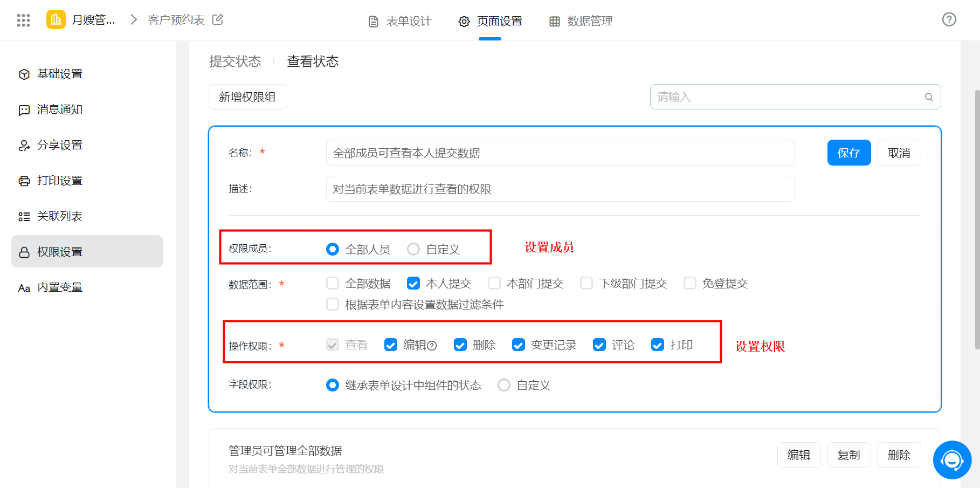Select 自定义 radio for 权限成员
The height and width of the screenshot is (488, 980).
[x=413, y=249]
